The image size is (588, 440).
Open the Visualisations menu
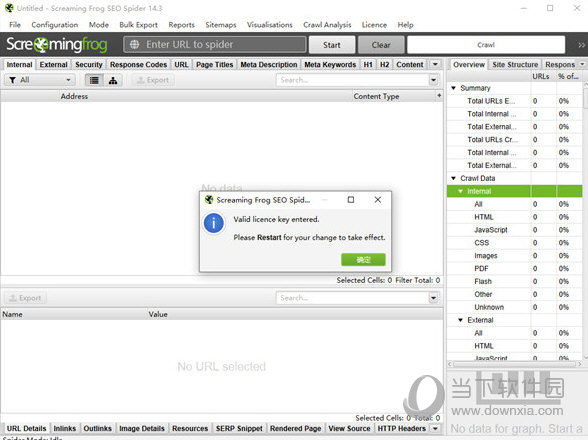point(270,25)
